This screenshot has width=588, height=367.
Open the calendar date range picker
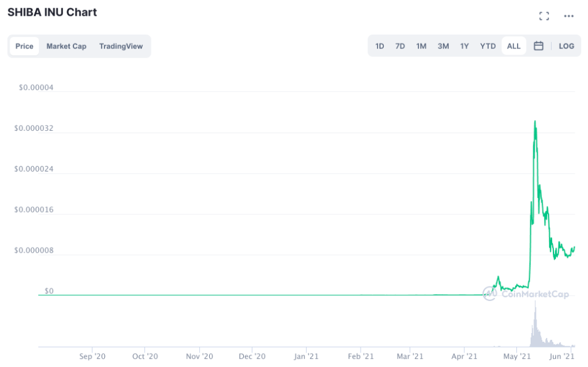click(538, 46)
